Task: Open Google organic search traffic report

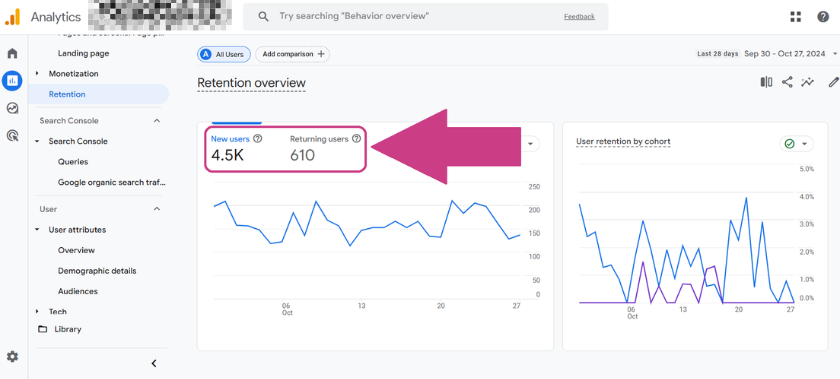Action: [x=112, y=182]
